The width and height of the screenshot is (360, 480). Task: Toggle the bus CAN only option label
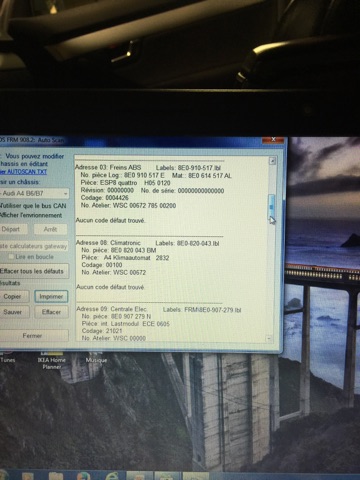click(33, 206)
